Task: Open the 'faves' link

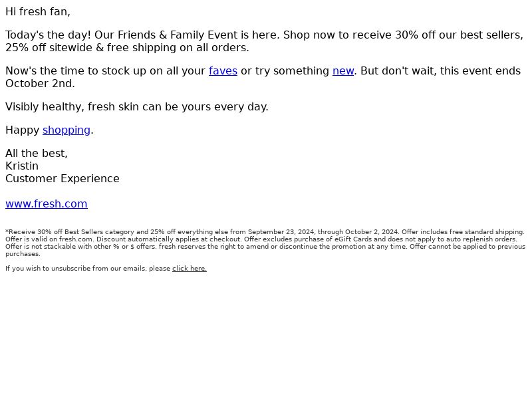Action: (x=223, y=71)
